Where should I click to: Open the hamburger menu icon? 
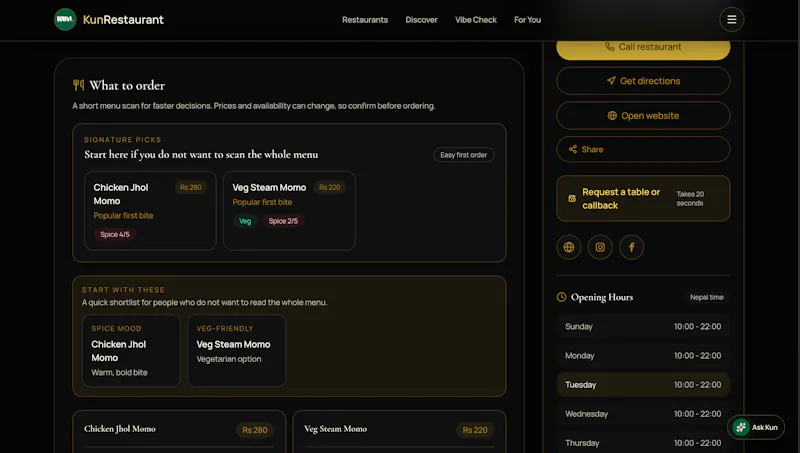point(731,19)
